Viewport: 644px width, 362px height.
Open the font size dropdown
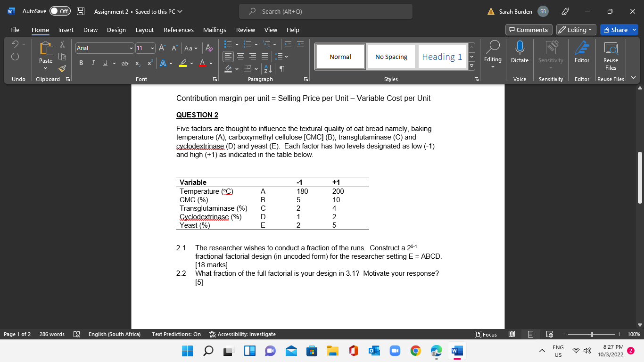click(152, 48)
